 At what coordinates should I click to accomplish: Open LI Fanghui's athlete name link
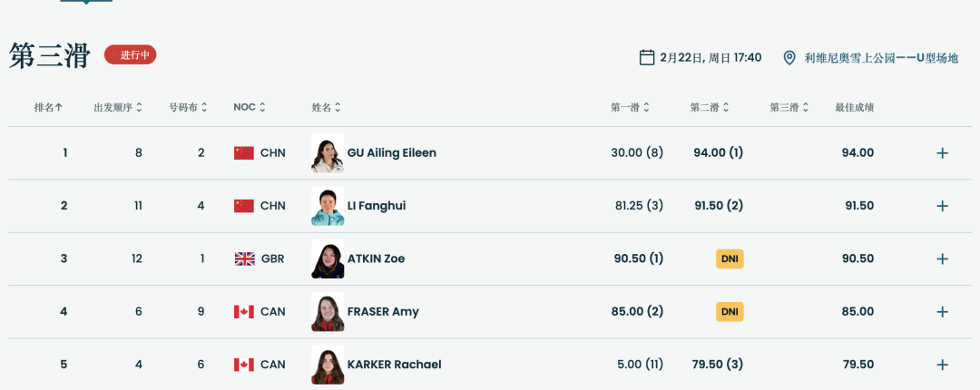(x=376, y=206)
